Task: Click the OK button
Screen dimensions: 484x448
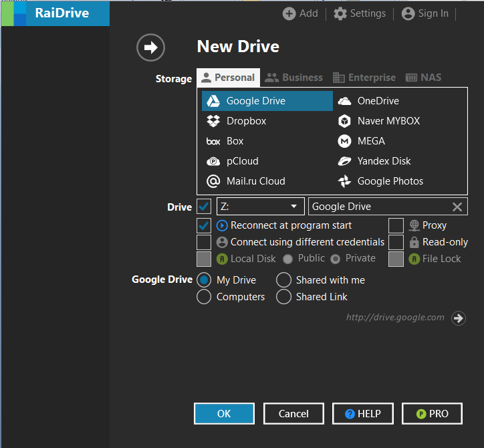Action: click(x=224, y=414)
